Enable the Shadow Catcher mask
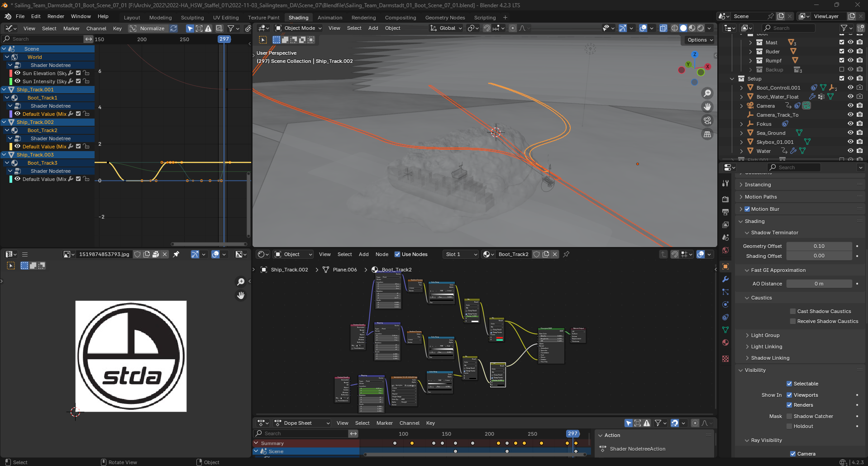Screen dimensions: 868x466 [x=789, y=416]
